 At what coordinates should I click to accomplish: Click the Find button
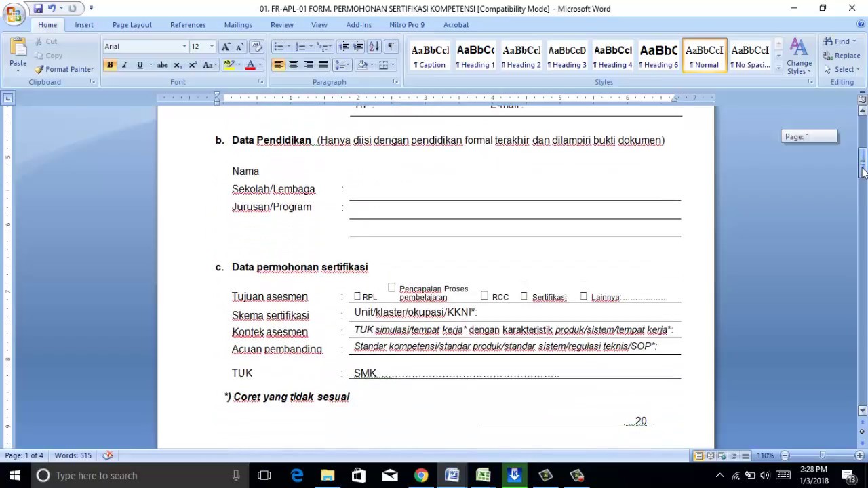click(840, 41)
